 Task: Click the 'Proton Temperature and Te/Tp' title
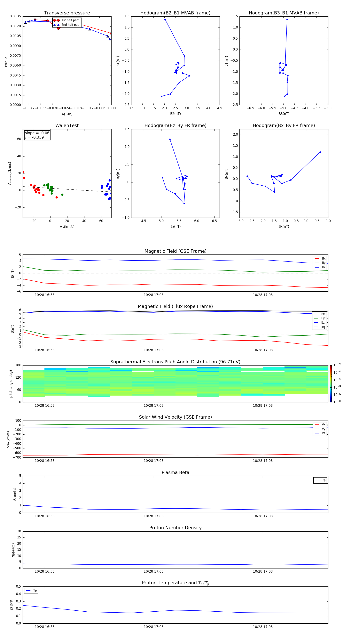(175, 583)
